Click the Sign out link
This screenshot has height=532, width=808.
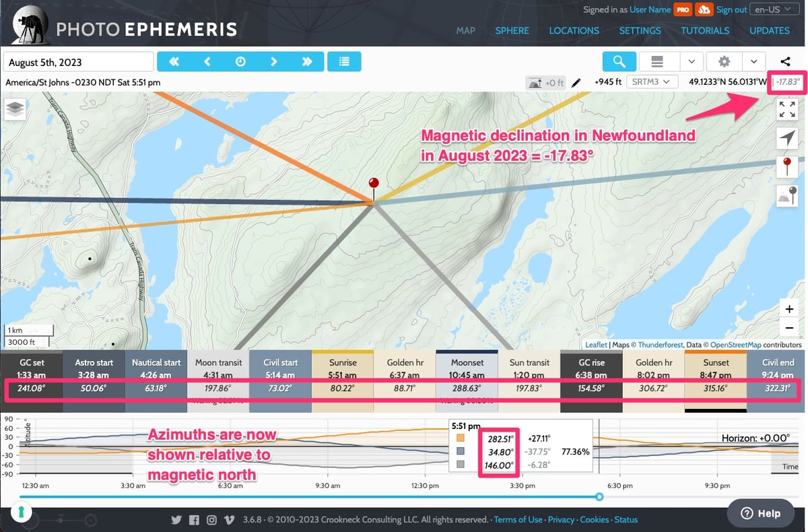[731, 9]
